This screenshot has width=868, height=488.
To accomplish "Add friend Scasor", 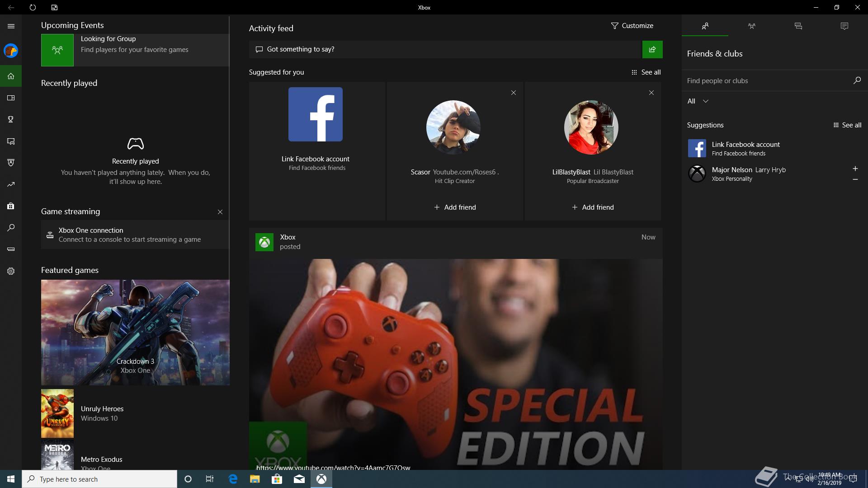I will [x=455, y=207].
